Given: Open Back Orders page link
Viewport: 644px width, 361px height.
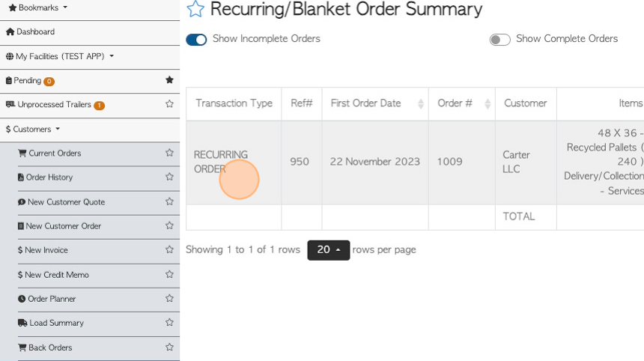Looking at the screenshot, I should 50,348.
